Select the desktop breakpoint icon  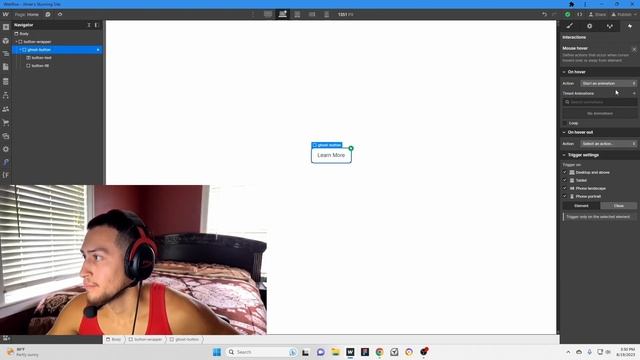tap(268, 14)
